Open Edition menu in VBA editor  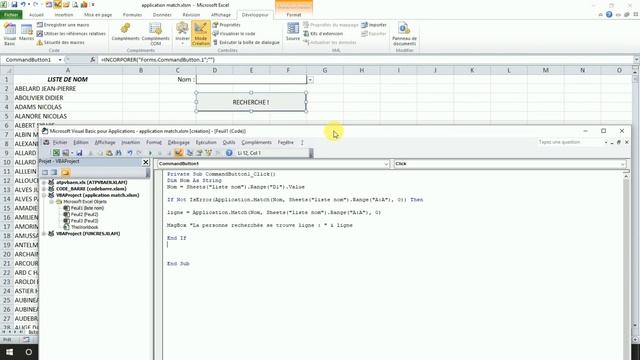[x=80, y=142]
